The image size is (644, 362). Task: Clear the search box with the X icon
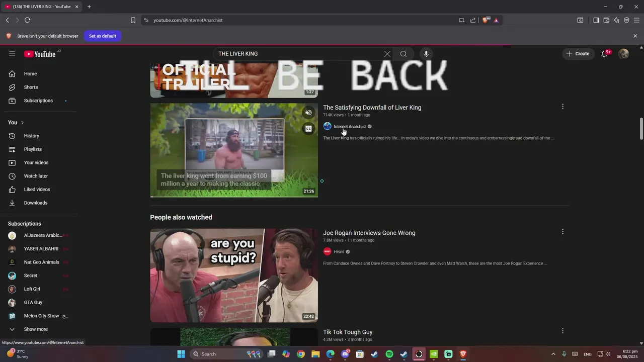(x=387, y=54)
